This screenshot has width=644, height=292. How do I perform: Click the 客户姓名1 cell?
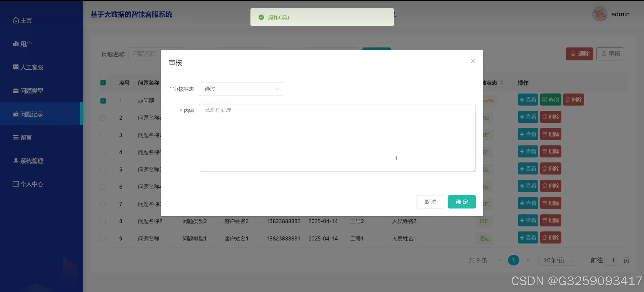point(236,239)
